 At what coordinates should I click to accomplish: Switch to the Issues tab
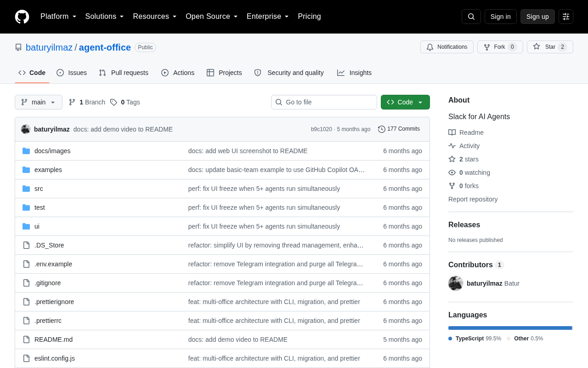72,73
